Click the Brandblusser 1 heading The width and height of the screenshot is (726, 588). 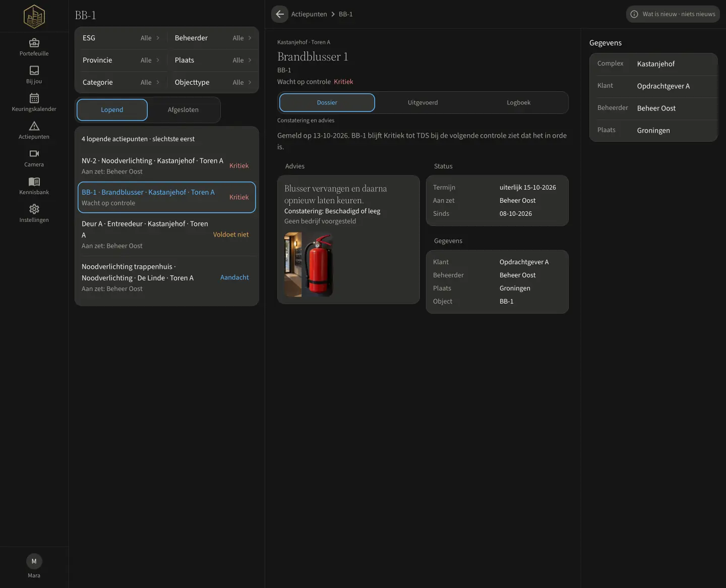click(x=313, y=56)
